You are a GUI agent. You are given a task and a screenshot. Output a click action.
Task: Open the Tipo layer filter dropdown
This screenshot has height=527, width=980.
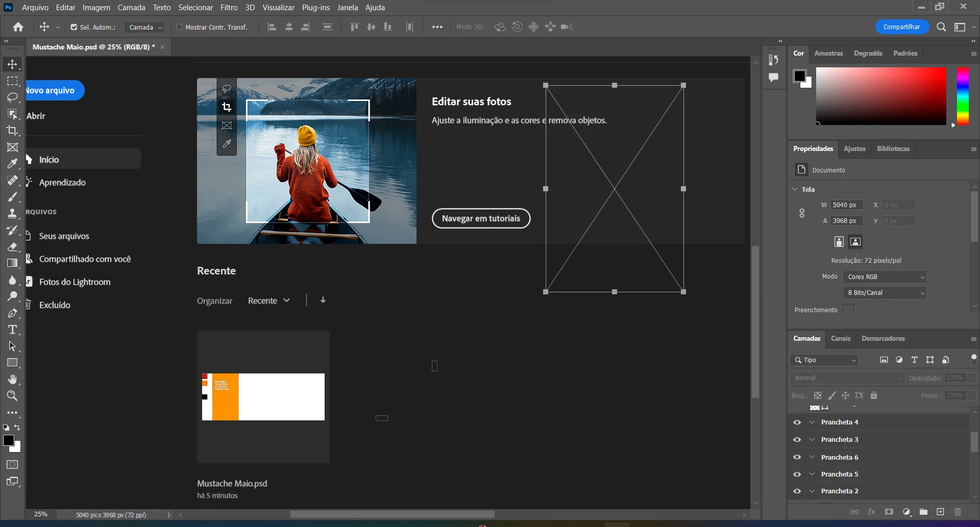825,360
